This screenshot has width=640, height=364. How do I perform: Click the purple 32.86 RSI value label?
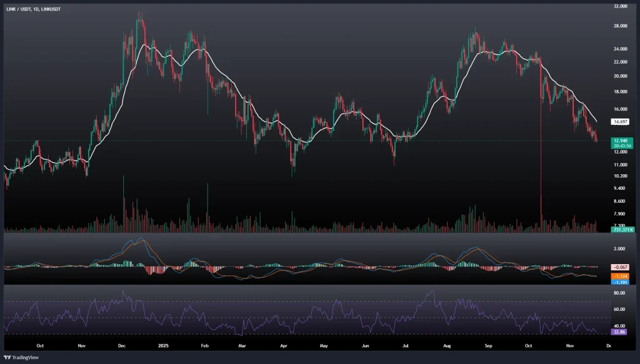(620, 333)
